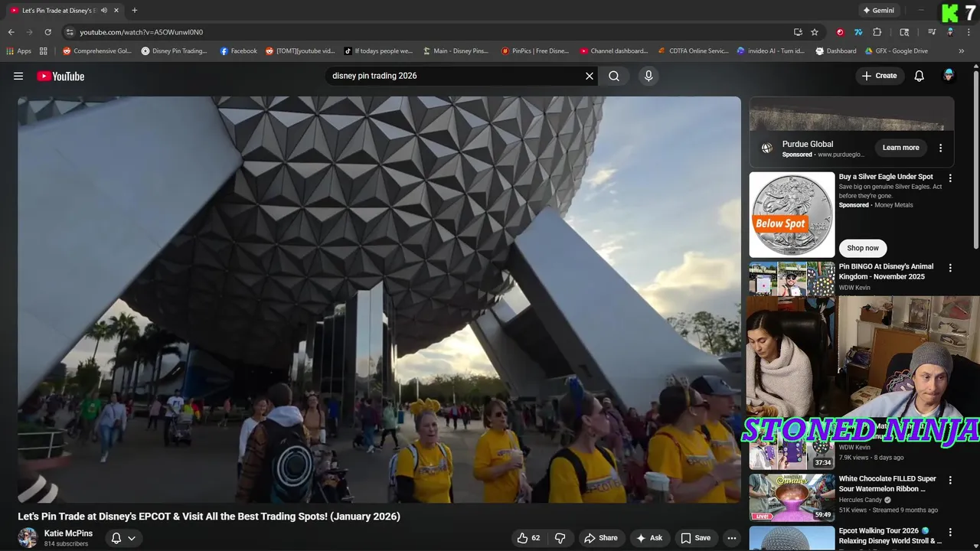Open the Money Metals sponsor name
The height and width of the screenshot is (551, 980).
(893, 205)
